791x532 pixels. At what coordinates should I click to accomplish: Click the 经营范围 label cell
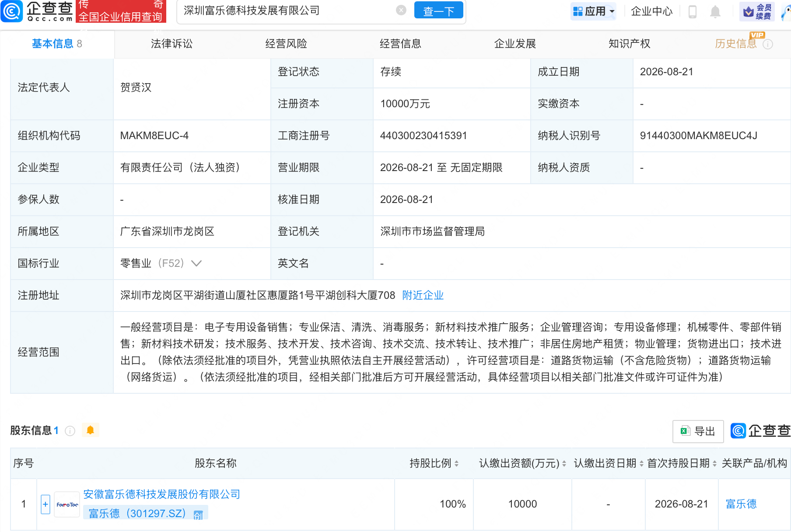tap(62, 352)
